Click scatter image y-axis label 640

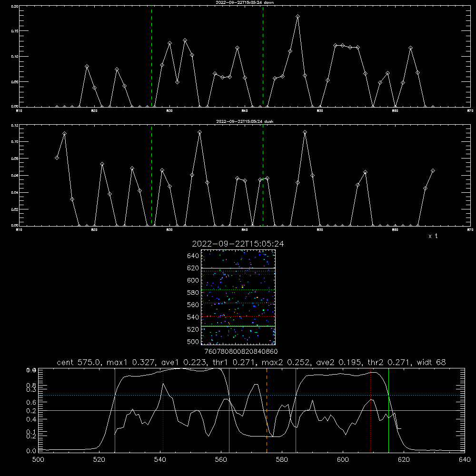pos(193,256)
